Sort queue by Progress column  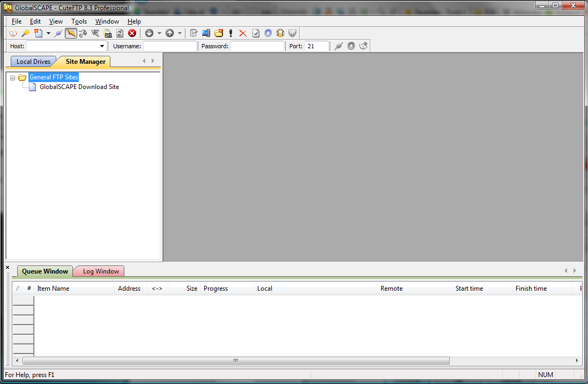(227, 289)
